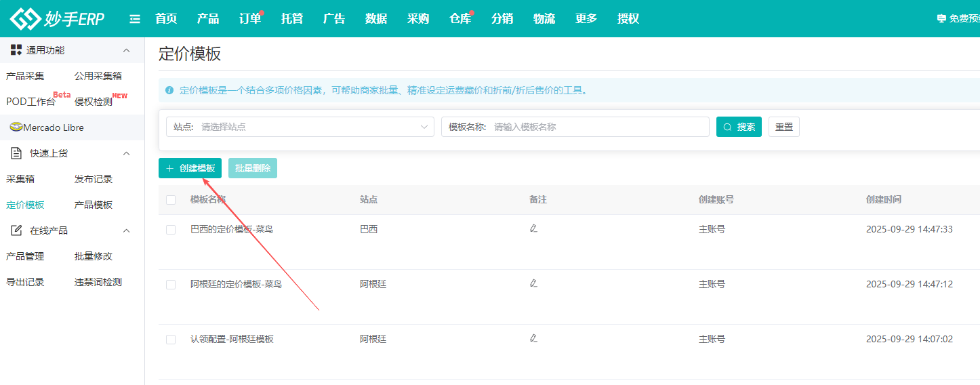Click edit note icon for 巴西的定价模板-菜鸟

pos(533,228)
